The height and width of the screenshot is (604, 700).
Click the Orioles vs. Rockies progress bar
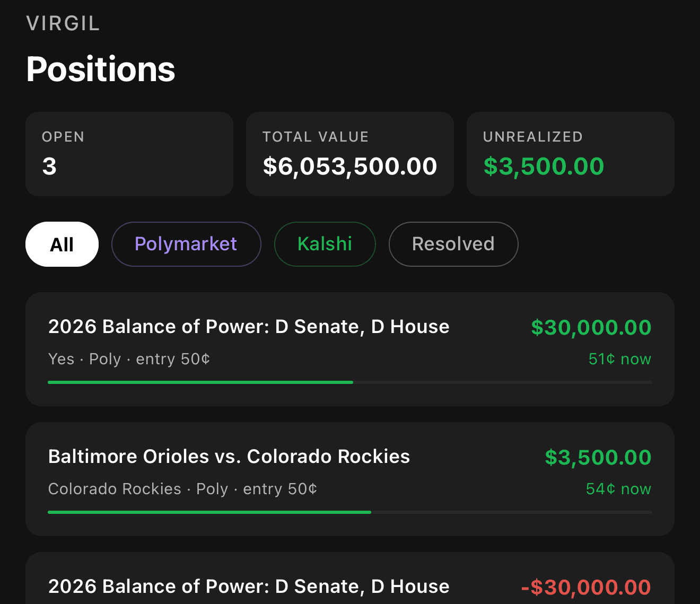click(350, 512)
